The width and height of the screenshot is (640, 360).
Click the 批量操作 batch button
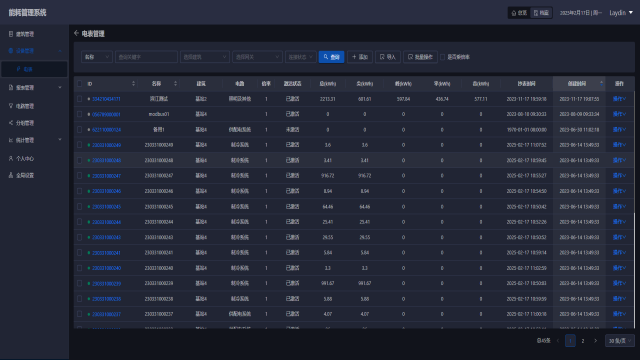[420, 57]
